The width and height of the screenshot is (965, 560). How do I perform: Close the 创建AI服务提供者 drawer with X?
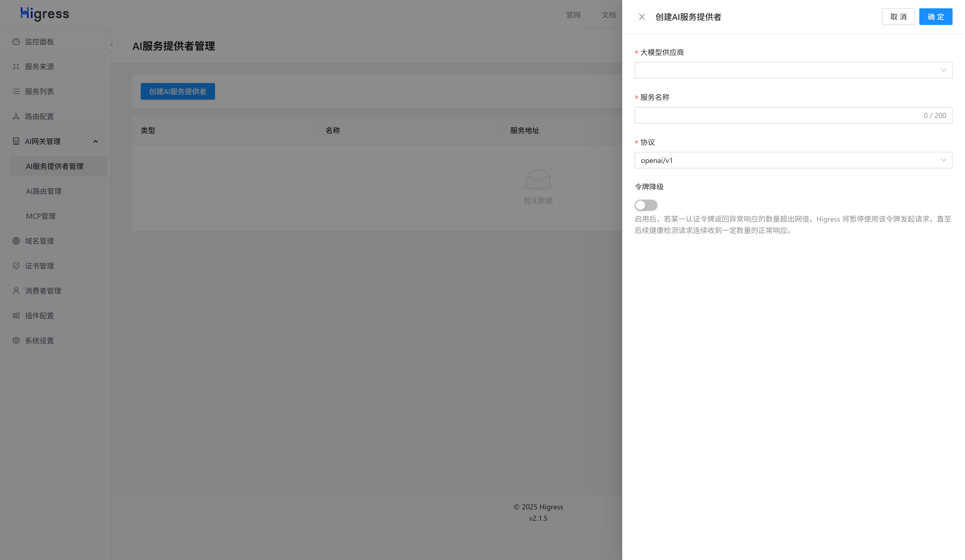click(x=642, y=17)
